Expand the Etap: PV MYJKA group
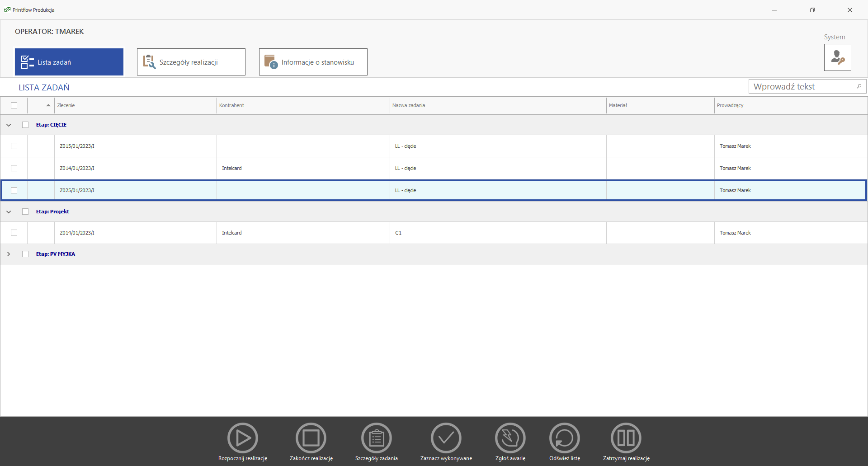The image size is (868, 466). (9, 254)
